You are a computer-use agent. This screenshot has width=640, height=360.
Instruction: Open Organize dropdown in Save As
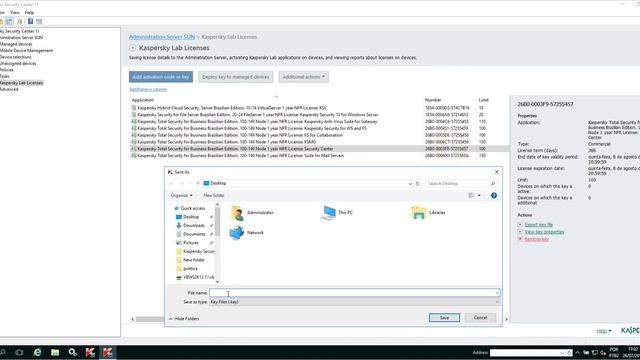pyautogui.click(x=181, y=196)
